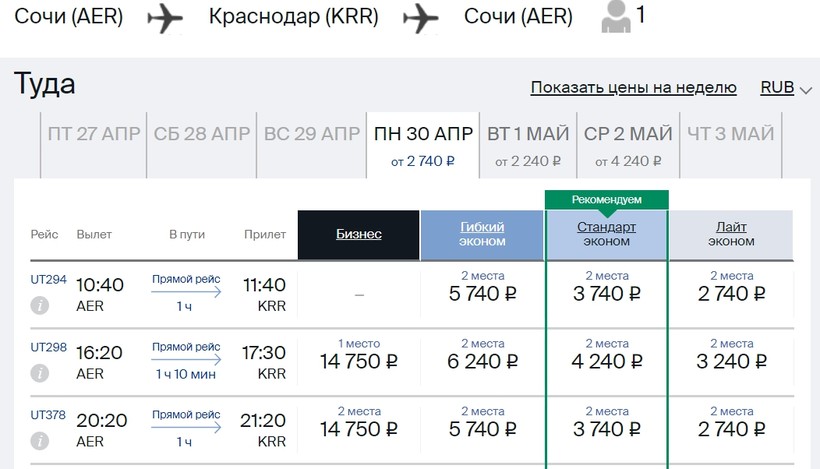The width and height of the screenshot is (820, 469).
Task: Pick 4 240 ₽ Стандарт fare for UT298
Action: pyautogui.click(x=606, y=361)
